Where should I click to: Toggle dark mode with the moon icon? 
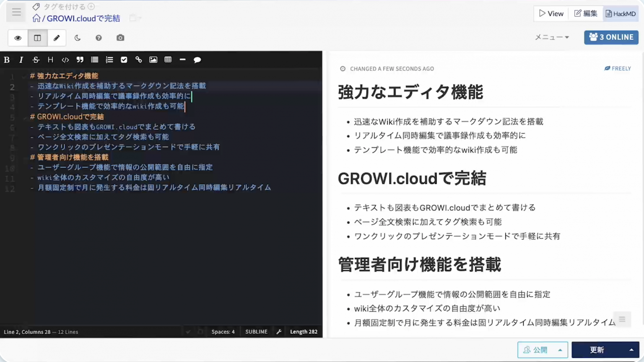pos(78,38)
